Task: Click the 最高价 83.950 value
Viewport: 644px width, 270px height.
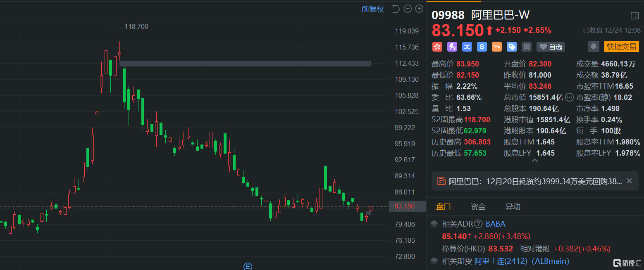Action: coord(467,64)
